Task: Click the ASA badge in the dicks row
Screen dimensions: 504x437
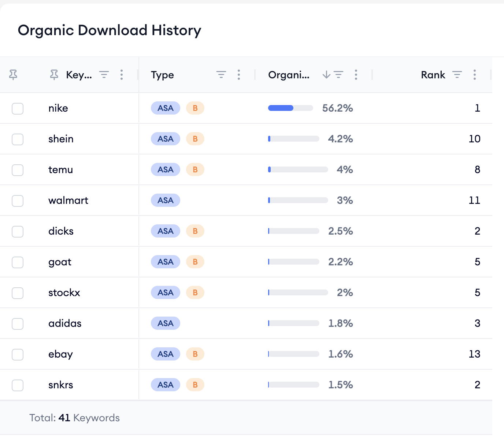Action: 166,231
